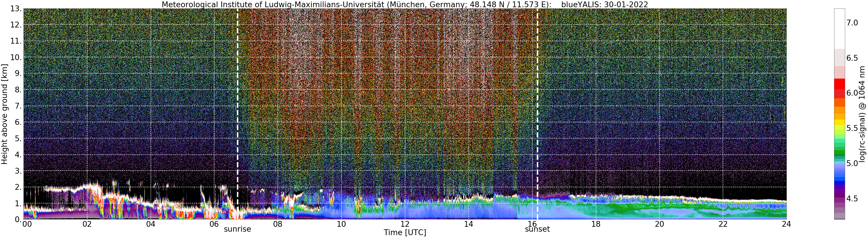Viewport: 868px width, 238px height.
Task: Click the 'Time [UTC]' axis label
Action: tap(405, 233)
